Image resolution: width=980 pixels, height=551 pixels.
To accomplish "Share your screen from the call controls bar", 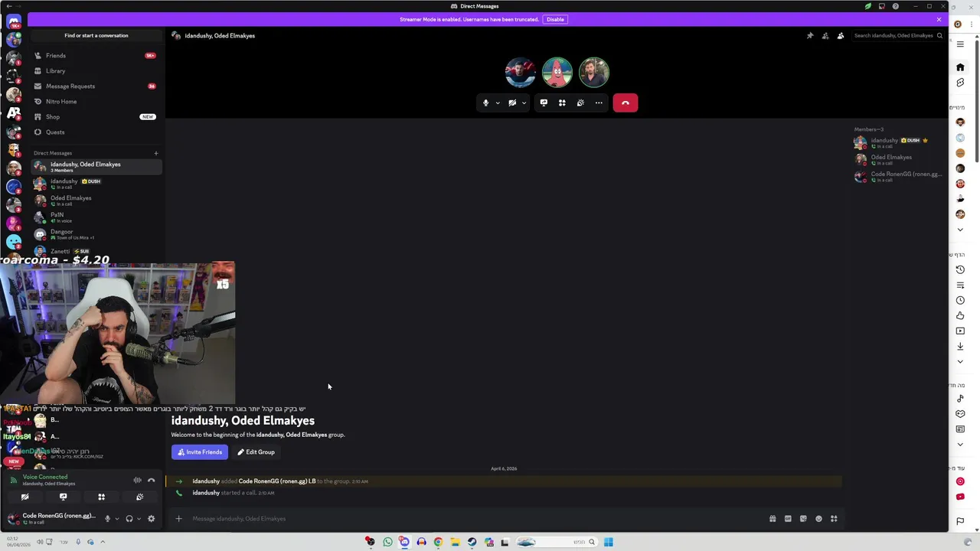I will pyautogui.click(x=544, y=103).
